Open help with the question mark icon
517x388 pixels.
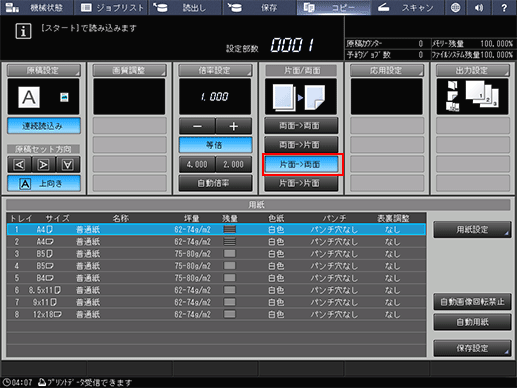click(x=504, y=8)
